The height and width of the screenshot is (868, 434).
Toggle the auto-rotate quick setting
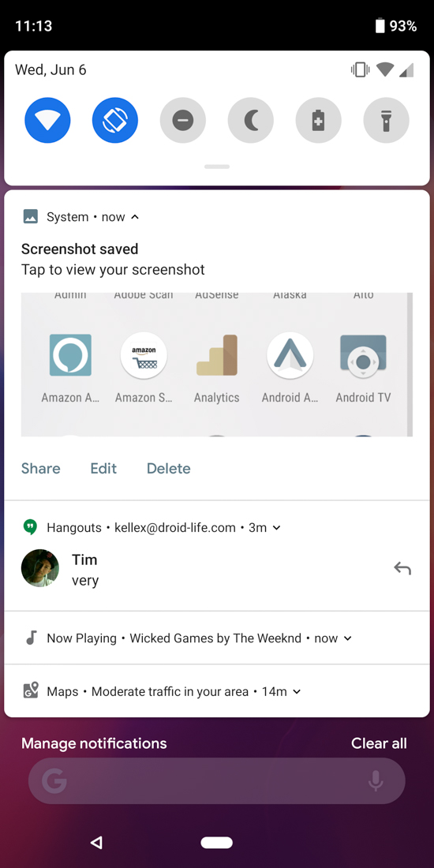pos(115,120)
